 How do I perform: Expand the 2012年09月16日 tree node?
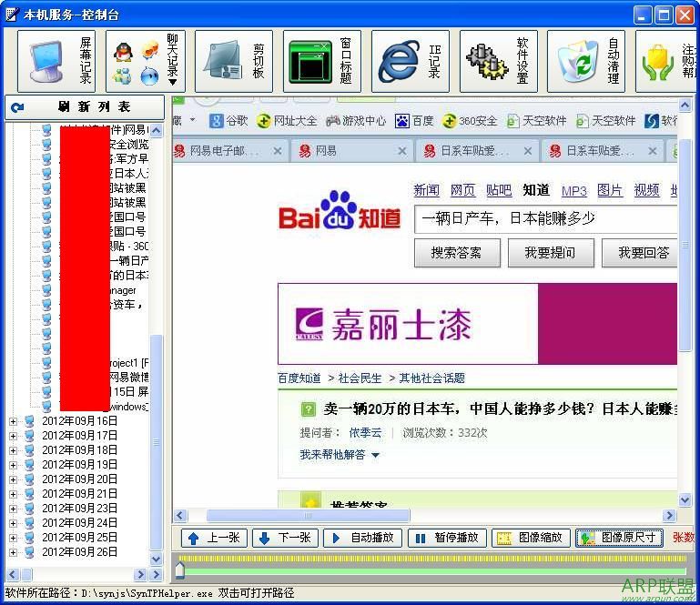(13, 421)
